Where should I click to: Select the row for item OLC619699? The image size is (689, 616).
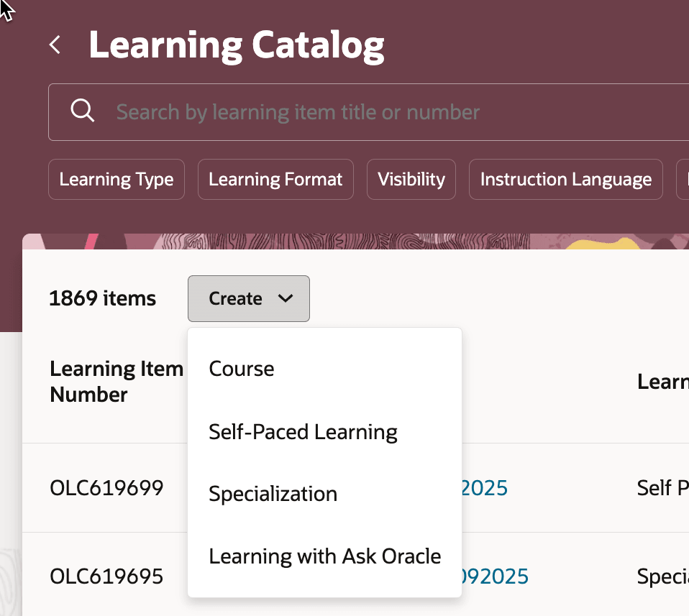(x=106, y=487)
